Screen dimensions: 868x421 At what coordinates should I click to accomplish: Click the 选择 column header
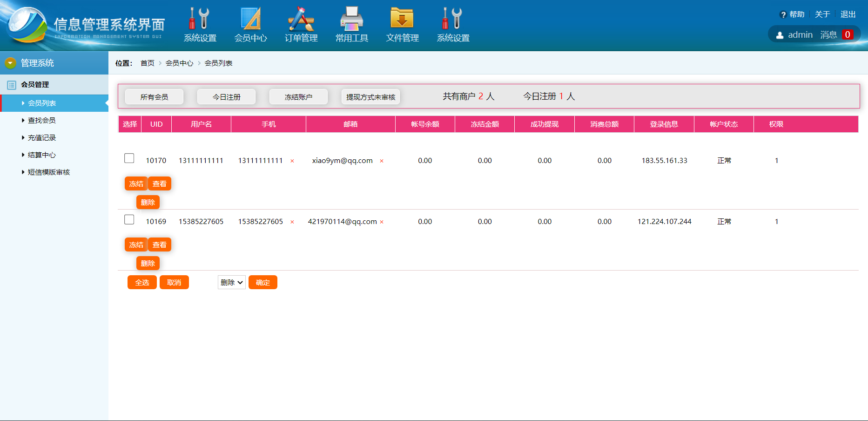[x=130, y=124]
